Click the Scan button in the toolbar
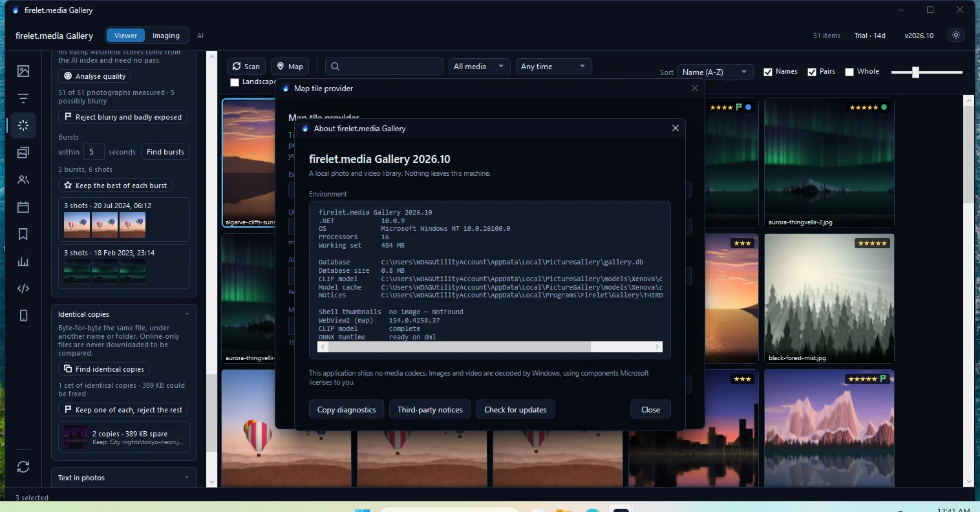The height and width of the screenshot is (512, 980). point(246,67)
